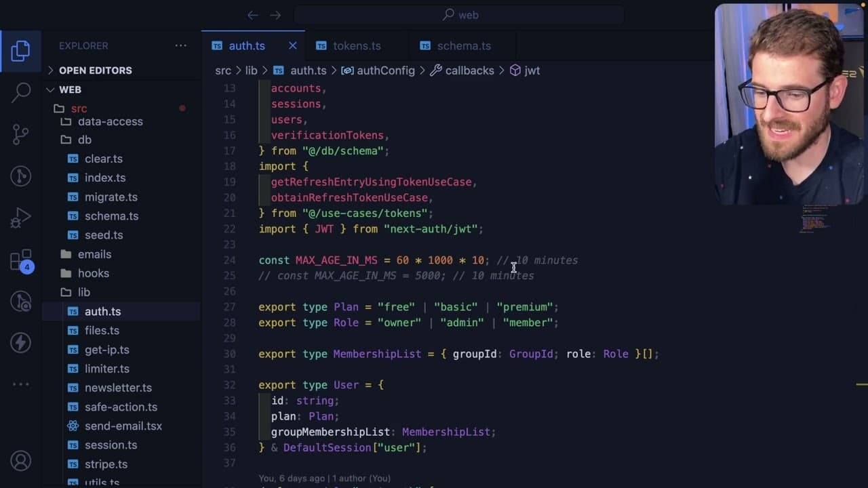This screenshot has width=868, height=488.
Task: Select auth.ts in the lib folder
Action: pyautogui.click(x=102, y=312)
